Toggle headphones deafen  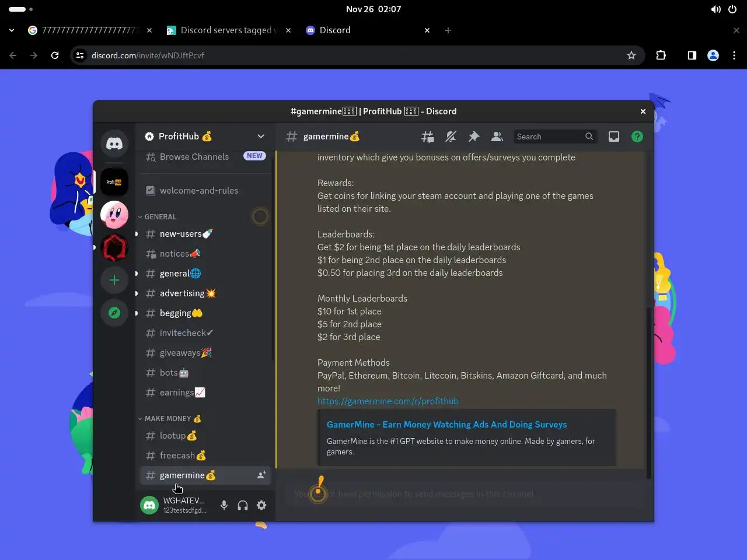[x=243, y=505]
